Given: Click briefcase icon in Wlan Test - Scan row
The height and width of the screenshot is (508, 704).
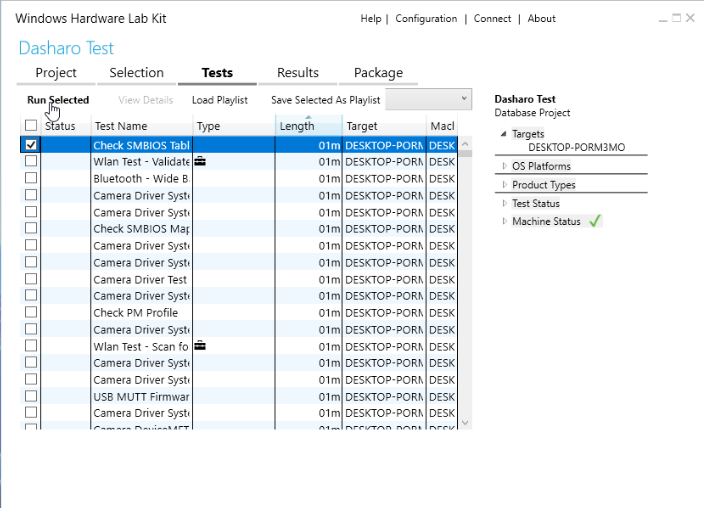Looking at the screenshot, I should [x=200, y=346].
